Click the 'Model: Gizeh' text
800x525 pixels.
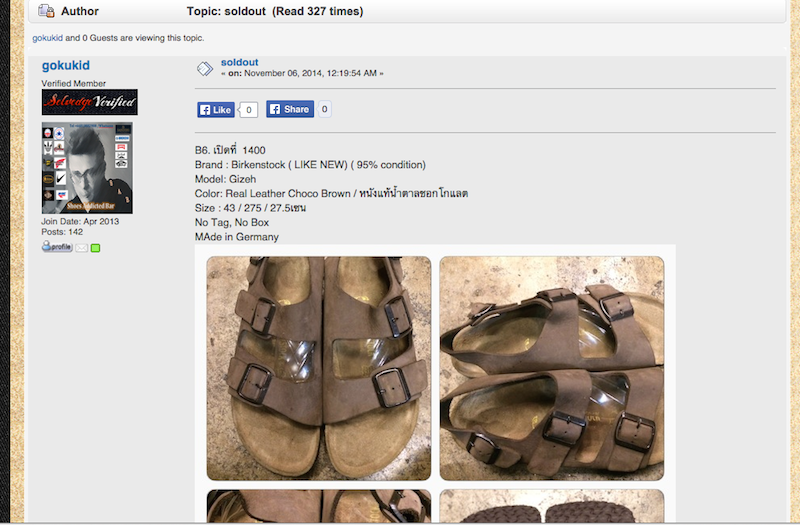click(226, 179)
